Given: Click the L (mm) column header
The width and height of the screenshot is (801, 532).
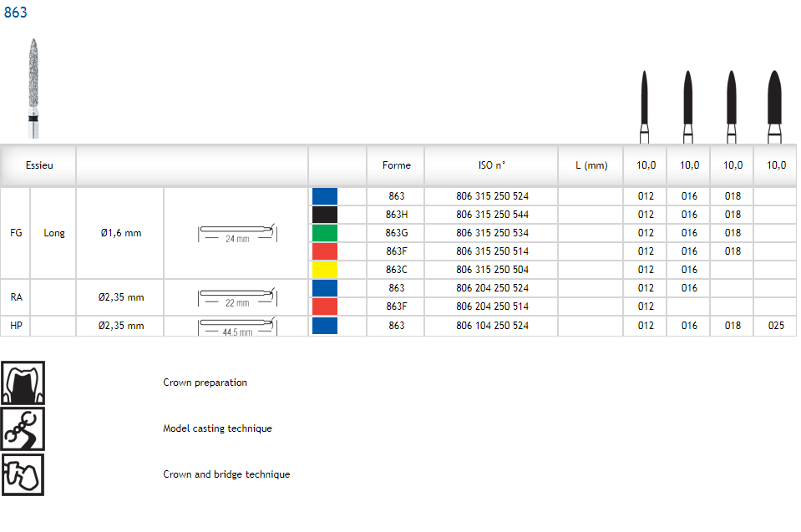Looking at the screenshot, I should point(591,165).
